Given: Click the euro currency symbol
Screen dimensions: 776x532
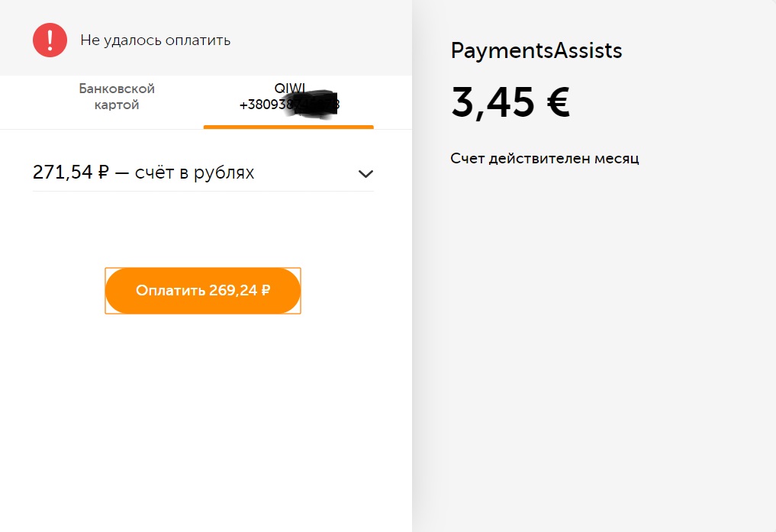Looking at the screenshot, I should tap(559, 102).
